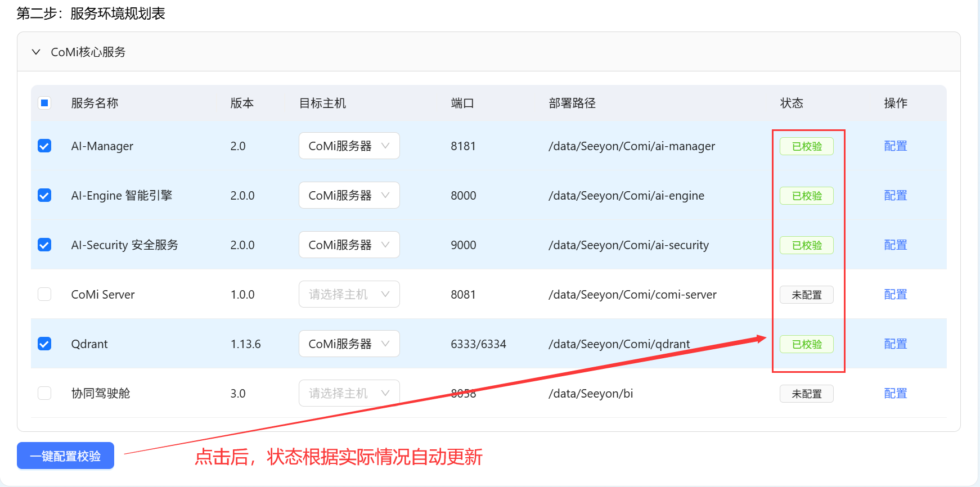Click 配置 link for 协同驾驶舱
This screenshot has width=980, height=487.
coord(896,393)
